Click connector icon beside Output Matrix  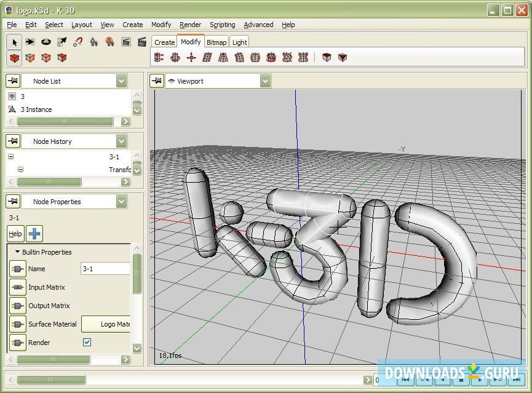click(x=17, y=306)
